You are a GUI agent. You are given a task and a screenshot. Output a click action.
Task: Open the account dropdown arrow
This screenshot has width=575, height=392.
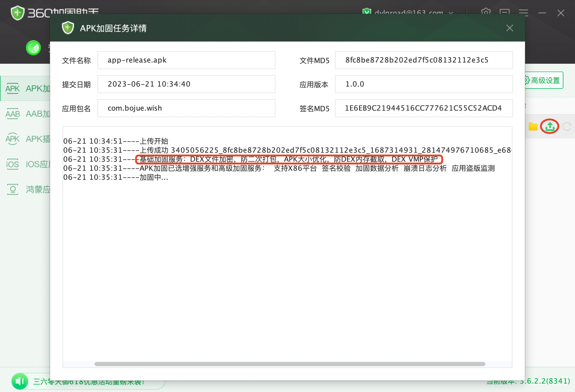point(451,13)
